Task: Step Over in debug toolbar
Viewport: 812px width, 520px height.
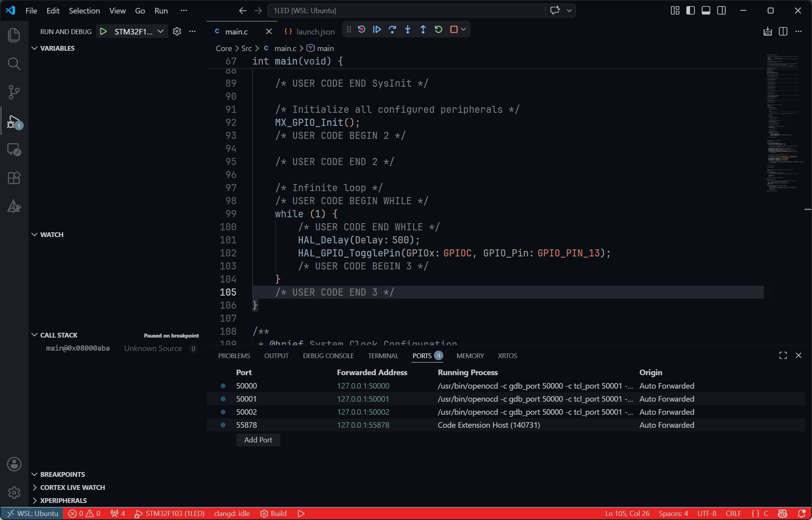Action: pos(392,29)
